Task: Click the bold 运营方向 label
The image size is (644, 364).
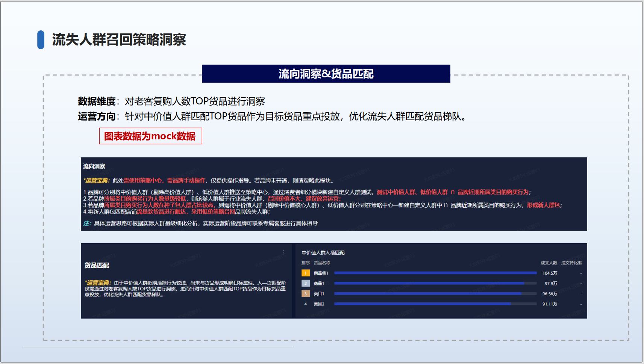Action: pyautogui.click(x=97, y=116)
